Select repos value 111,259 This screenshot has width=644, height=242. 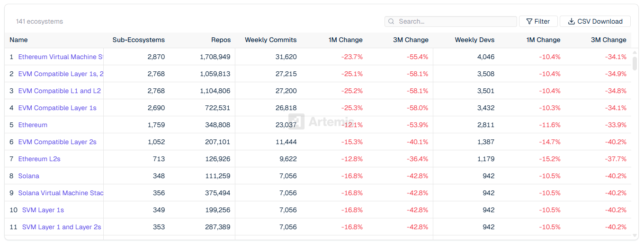coord(217,176)
